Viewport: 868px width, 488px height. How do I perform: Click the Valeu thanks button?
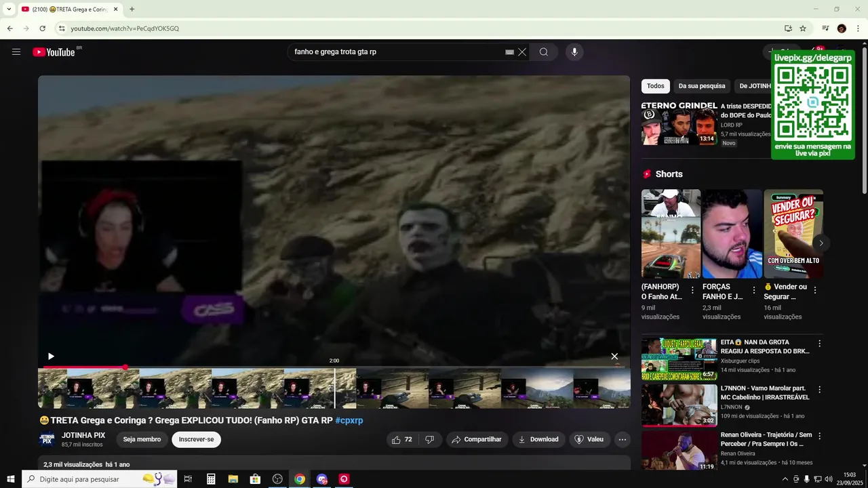point(589,439)
